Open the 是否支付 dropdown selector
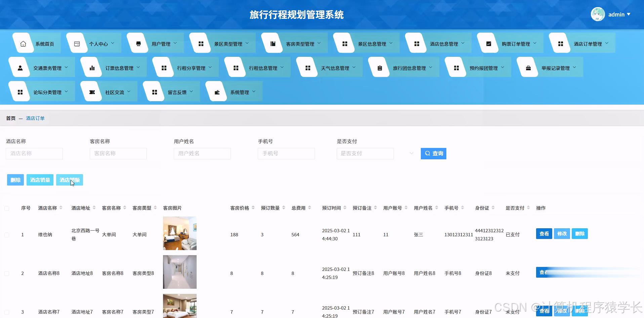This screenshot has width=644, height=318. (365, 153)
